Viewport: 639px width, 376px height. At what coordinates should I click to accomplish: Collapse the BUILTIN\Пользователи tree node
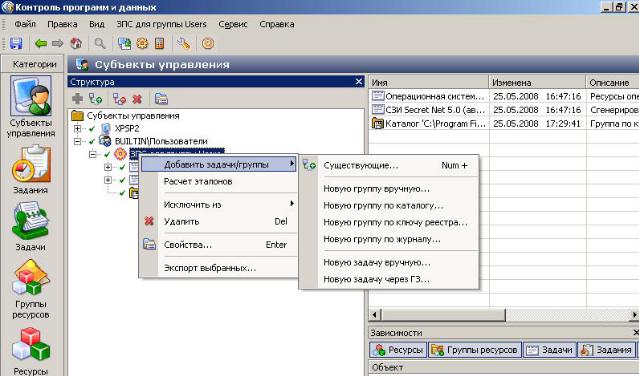click(77, 141)
